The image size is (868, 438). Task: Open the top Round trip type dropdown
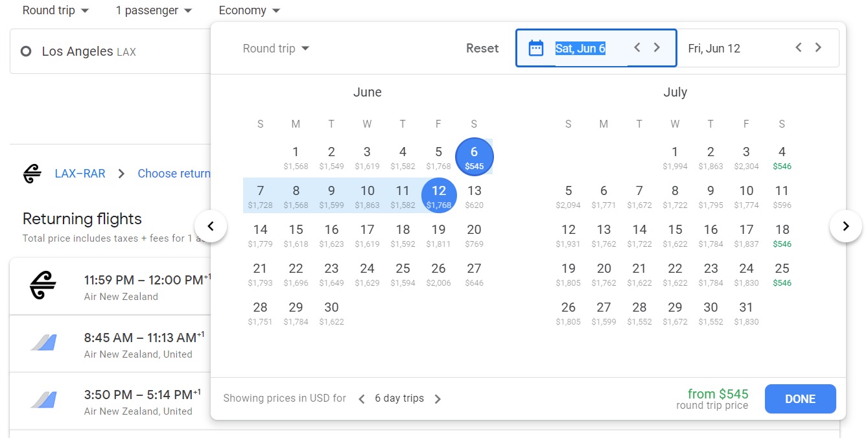[x=56, y=10]
